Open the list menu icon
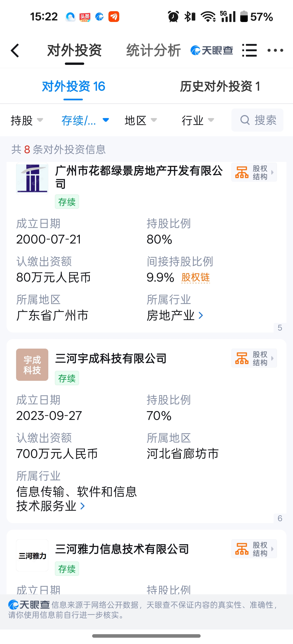 click(x=249, y=50)
